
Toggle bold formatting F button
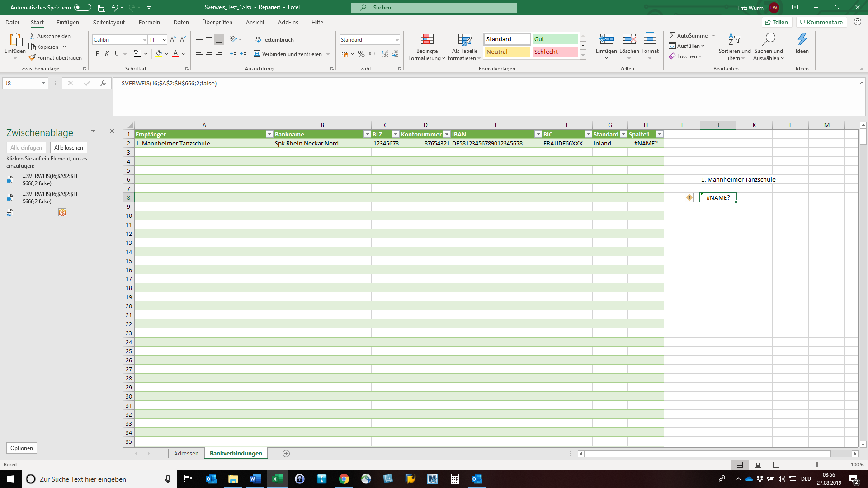97,54
